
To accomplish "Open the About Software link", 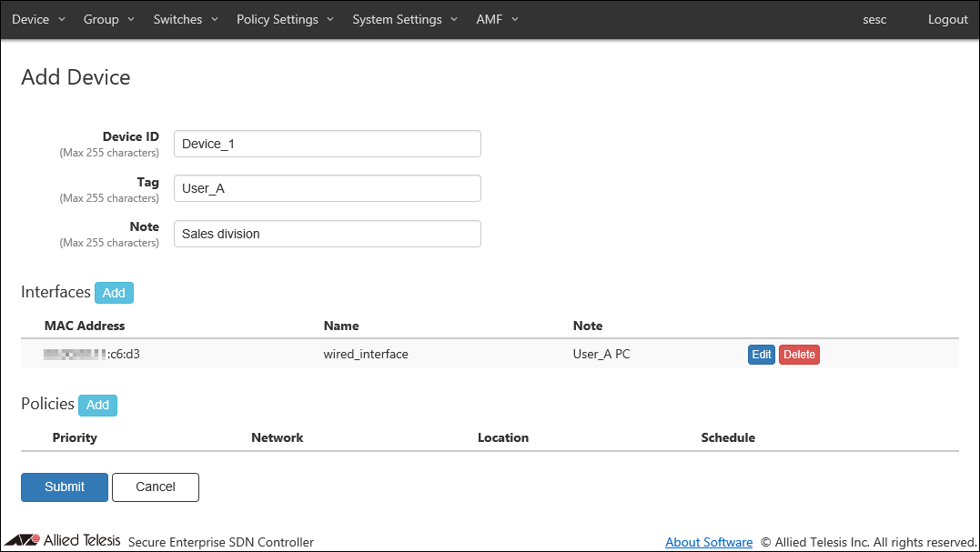I will (x=708, y=542).
